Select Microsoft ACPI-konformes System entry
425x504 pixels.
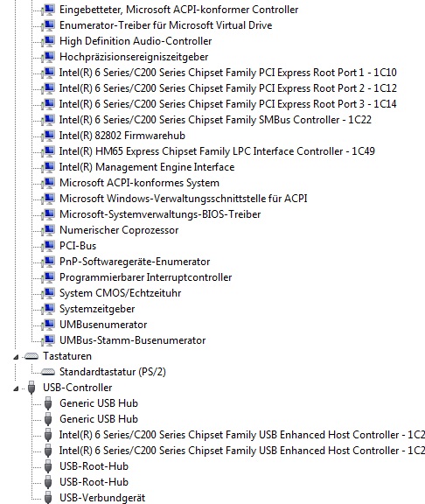[x=139, y=183]
